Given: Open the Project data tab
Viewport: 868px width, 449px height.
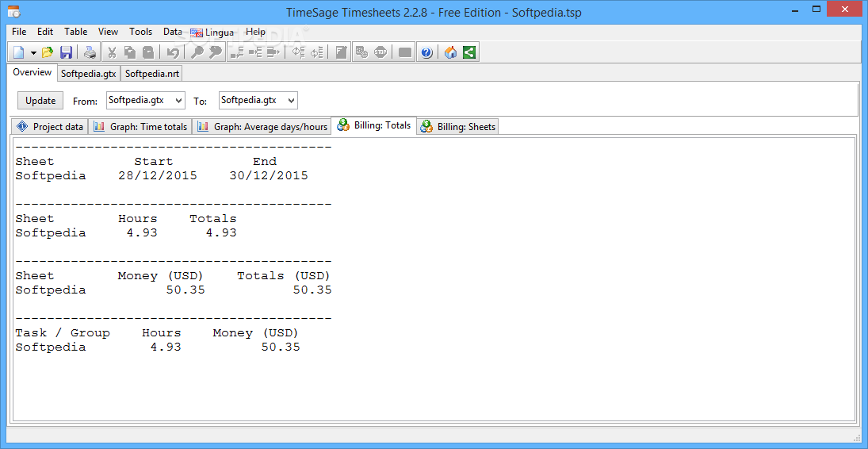Looking at the screenshot, I should [50, 127].
